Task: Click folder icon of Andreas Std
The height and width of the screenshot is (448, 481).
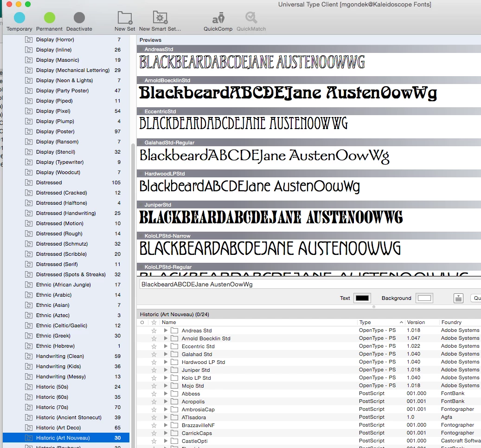Action: click(x=174, y=331)
